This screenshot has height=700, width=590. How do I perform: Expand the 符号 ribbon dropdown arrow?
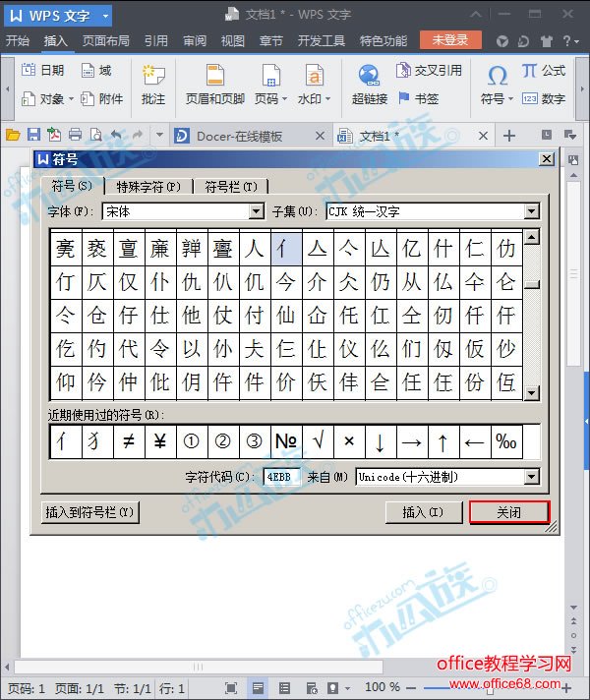click(x=510, y=98)
